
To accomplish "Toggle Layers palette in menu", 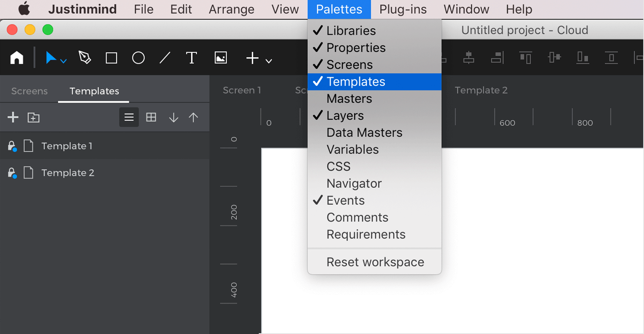I will coord(375,116).
